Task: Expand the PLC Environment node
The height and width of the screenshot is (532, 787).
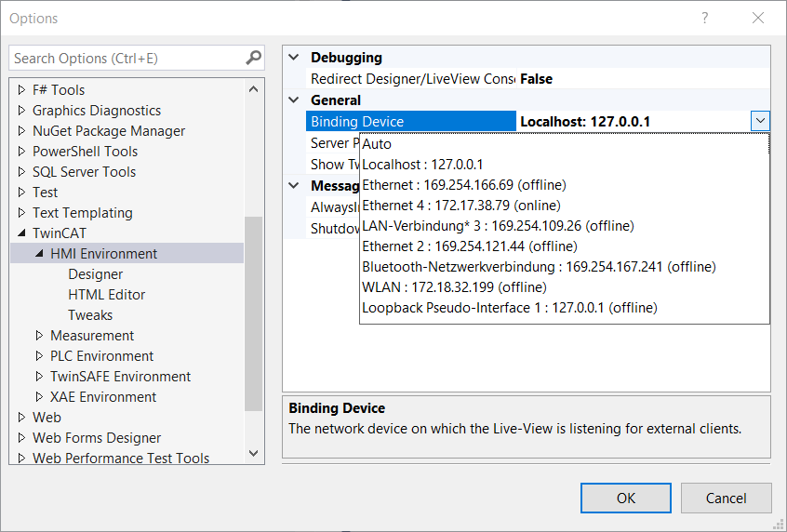Action: click(39, 356)
